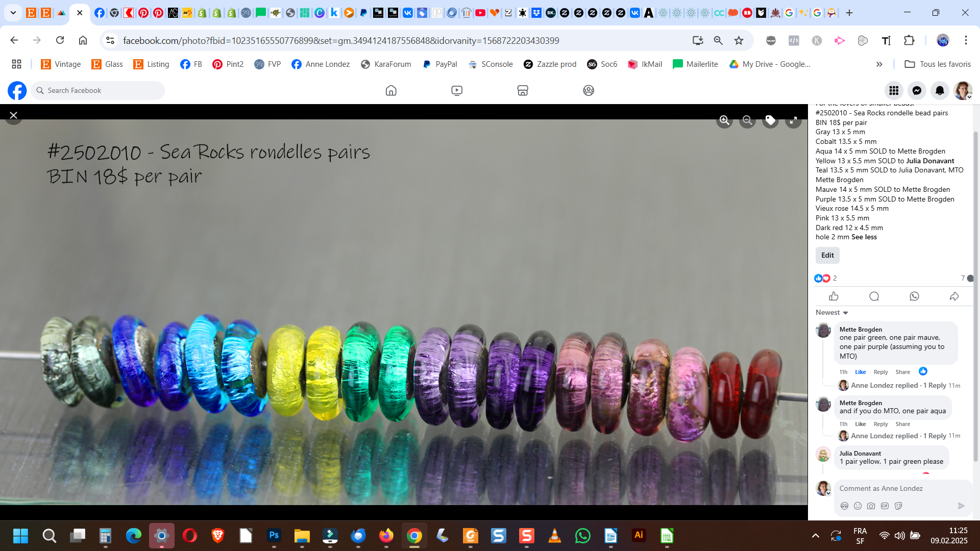
Task: Bookmark this page with star icon
Action: (x=739, y=40)
